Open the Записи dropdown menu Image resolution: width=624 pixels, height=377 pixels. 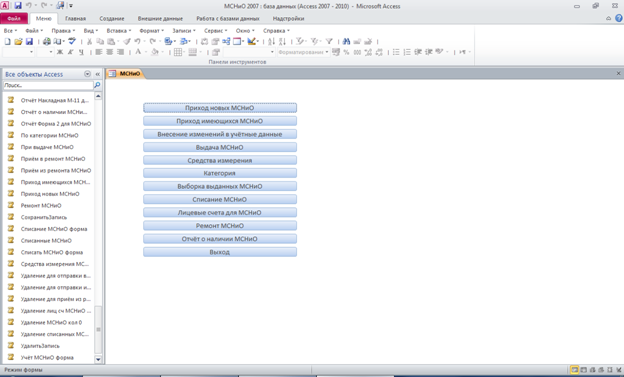[x=184, y=31]
